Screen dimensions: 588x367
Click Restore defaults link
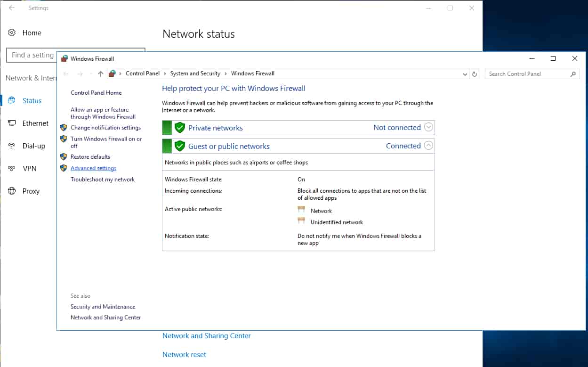point(90,157)
